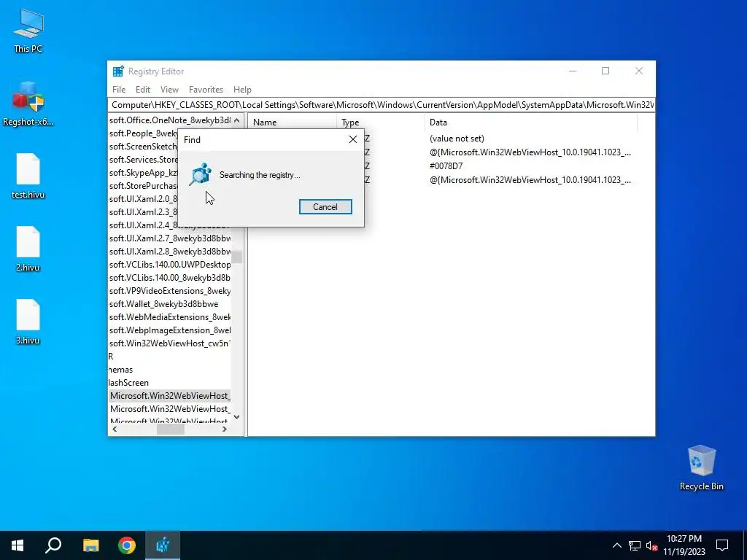Select the 'lashScreen' tree key
Image resolution: width=747 pixels, height=560 pixels.
[128, 383]
